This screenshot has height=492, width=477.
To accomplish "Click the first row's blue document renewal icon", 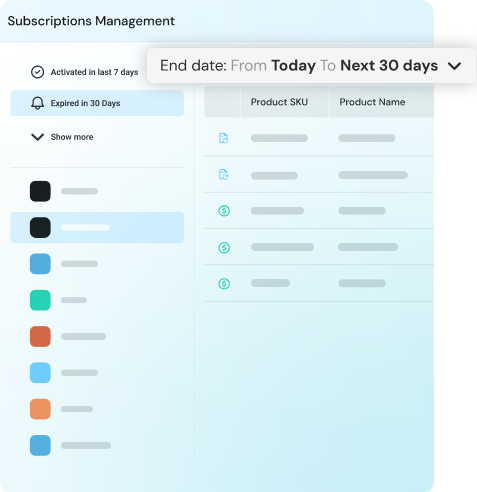I will click(223, 138).
